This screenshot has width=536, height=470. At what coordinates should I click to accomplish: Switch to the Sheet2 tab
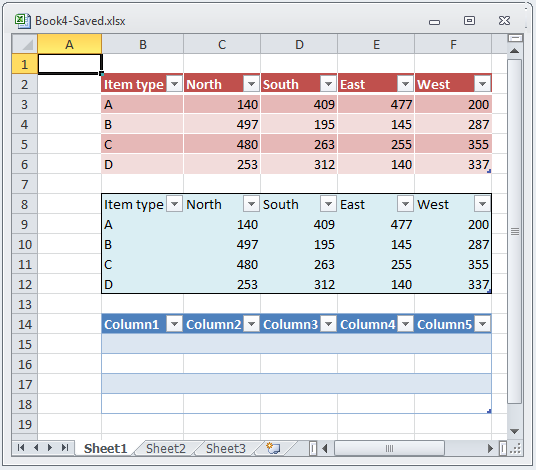(x=166, y=448)
